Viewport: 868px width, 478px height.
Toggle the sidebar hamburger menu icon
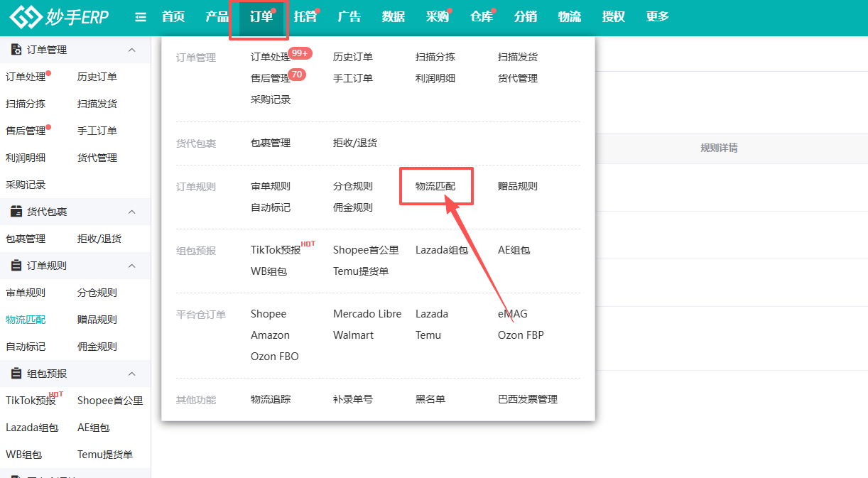coord(141,17)
